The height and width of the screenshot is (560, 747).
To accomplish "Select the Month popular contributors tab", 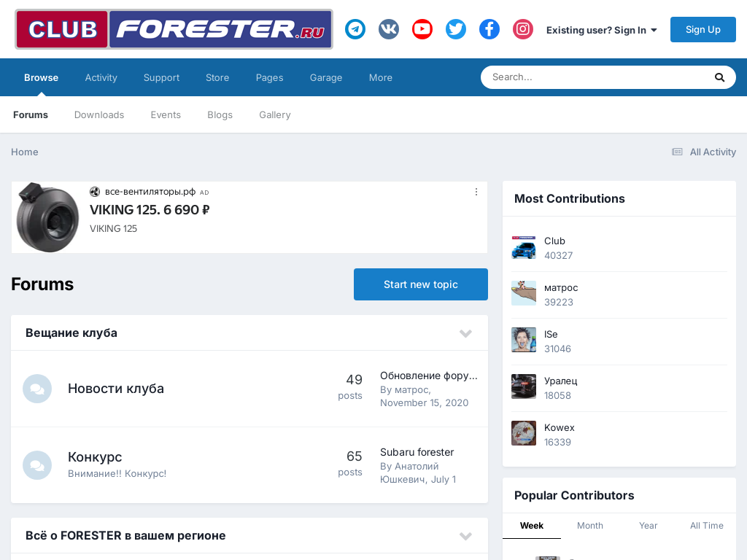I will pos(589,526).
